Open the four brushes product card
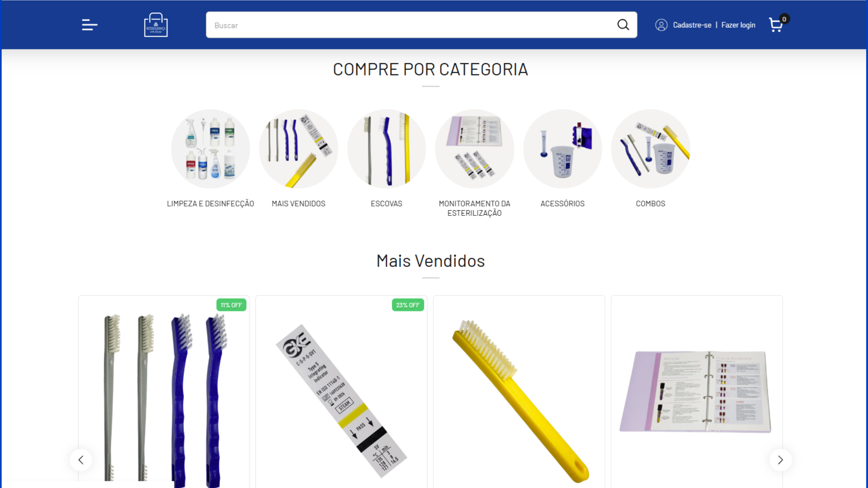The width and height of the screenshot is (868, 488). [x=164, y=392]
